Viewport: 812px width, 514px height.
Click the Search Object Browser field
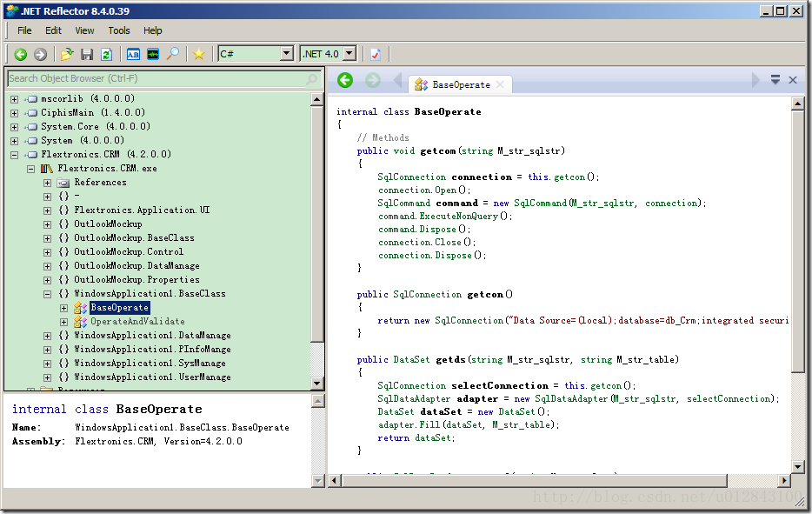(156, 78)
